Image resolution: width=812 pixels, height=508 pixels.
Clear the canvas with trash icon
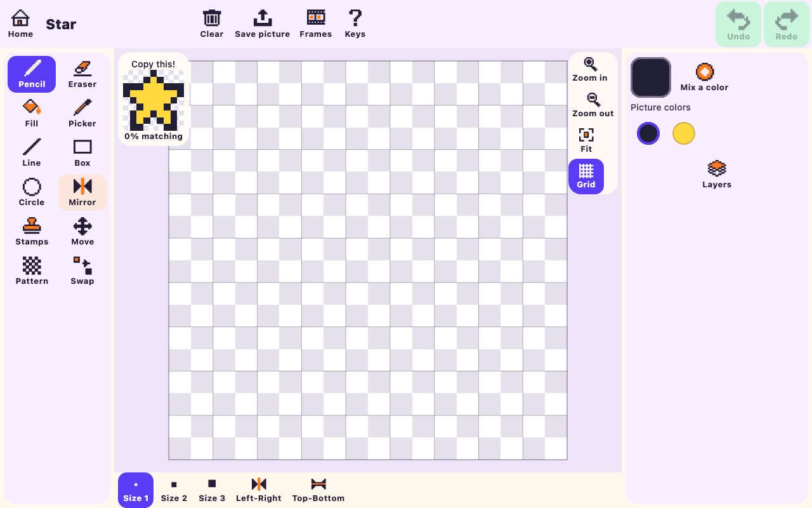coord(212,24)
